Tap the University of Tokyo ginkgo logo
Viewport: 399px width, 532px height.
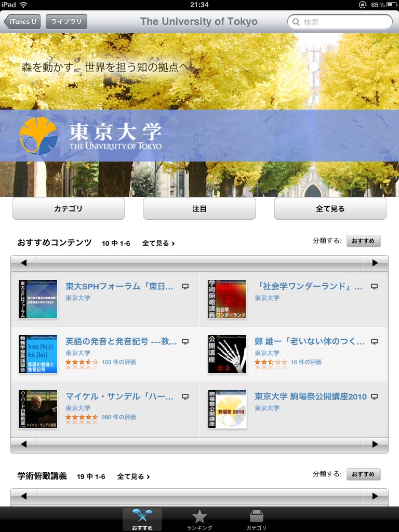38,136
